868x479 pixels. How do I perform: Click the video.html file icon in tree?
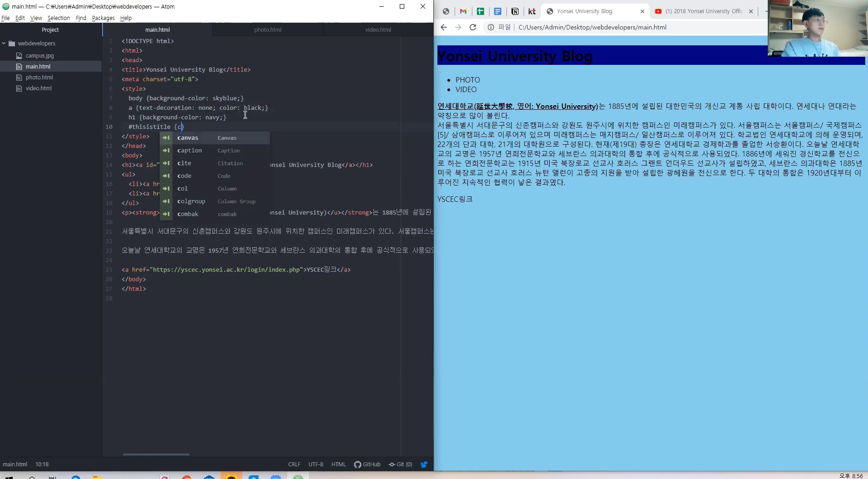[x=19, y=88]
